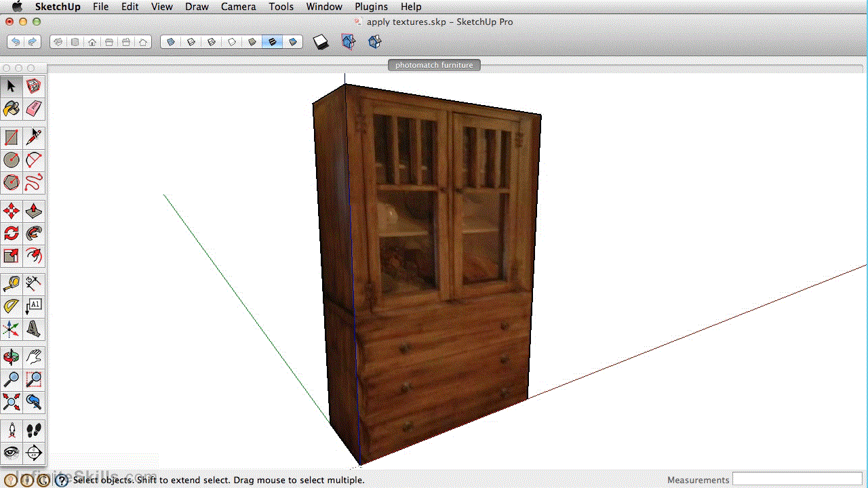Switch to Top standard view
Screen dimensions: 868x488
[75, 42]
